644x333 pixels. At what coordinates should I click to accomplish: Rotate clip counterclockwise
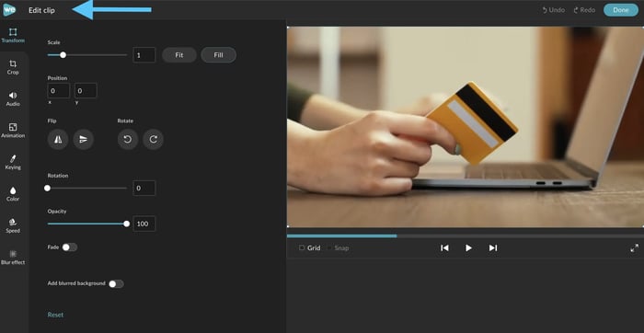pyautogui.click(x=128, y=140)
